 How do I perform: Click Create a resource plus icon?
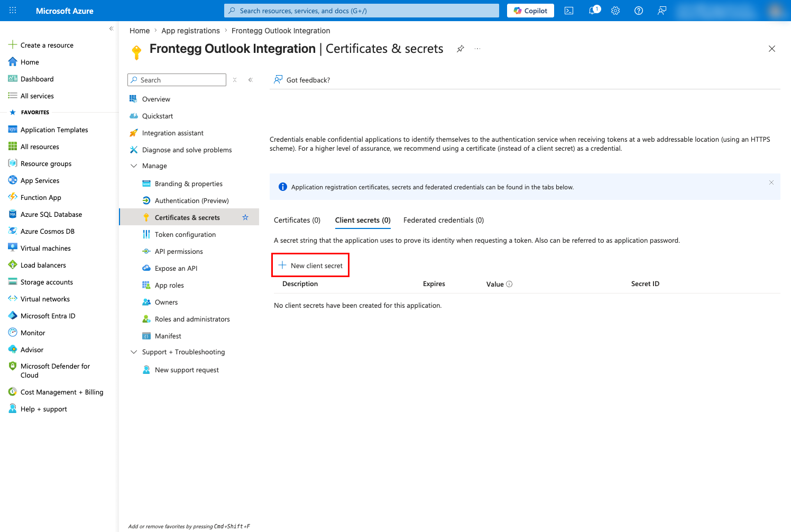pyautogui.click(x=13, y=45)
